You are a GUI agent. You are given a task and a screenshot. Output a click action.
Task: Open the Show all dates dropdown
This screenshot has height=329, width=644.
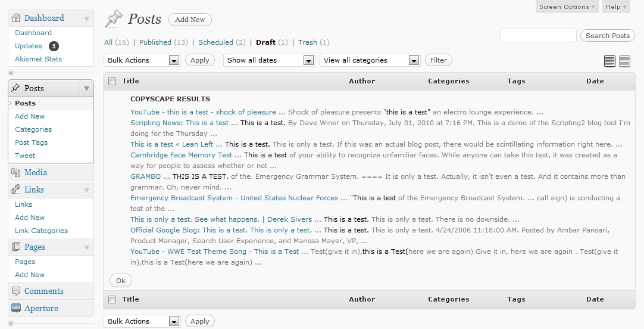[269, 60]
